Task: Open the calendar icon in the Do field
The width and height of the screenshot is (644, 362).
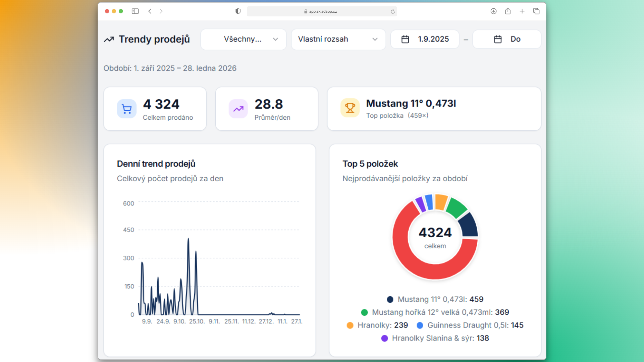Action: click(x=497, y=39)
